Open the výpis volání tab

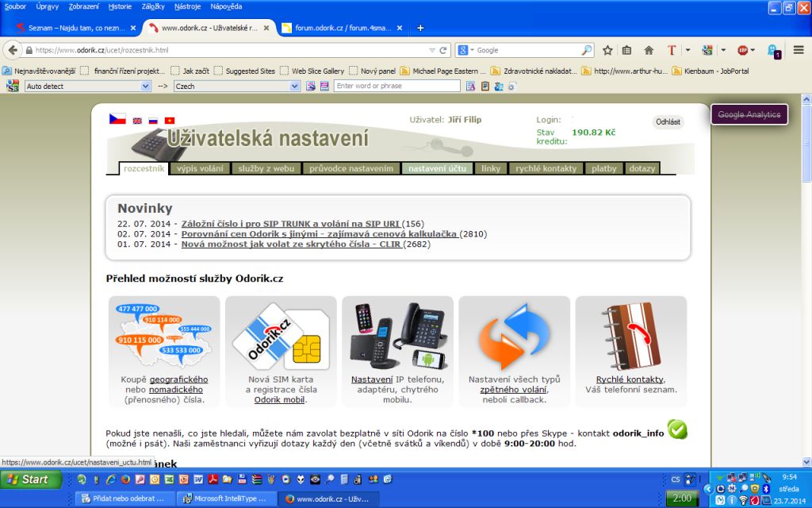(200, 168)
